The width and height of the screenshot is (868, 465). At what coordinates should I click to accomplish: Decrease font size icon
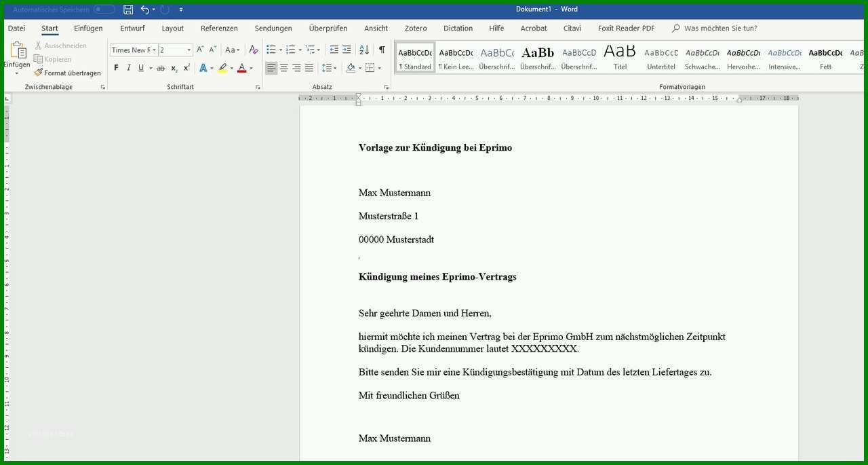[213, 50]
